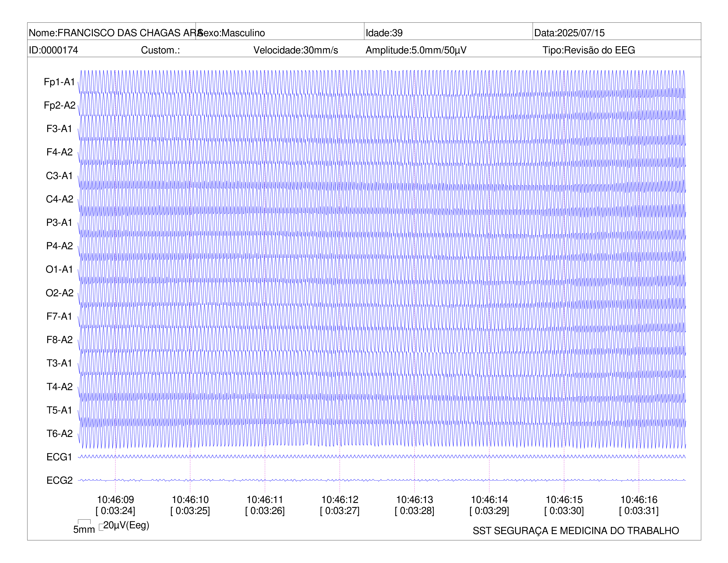
Task: Click elapsed time [ 0:03:31]
Action: point(639,511)
